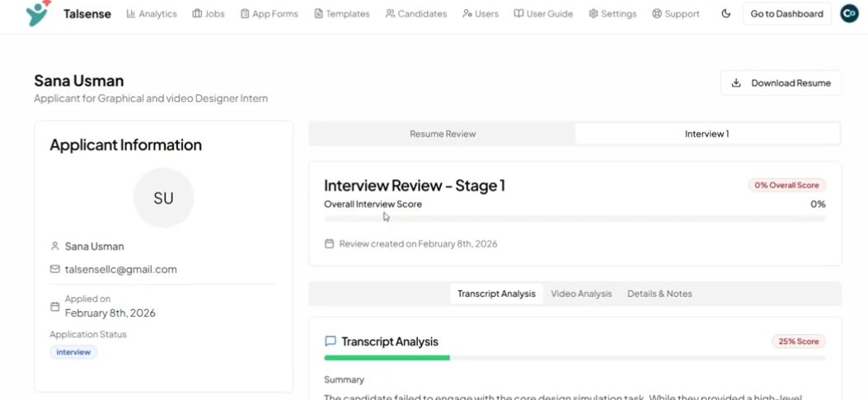Click the chat bubble icon beside Transcript Analysis

coord(330,341)
